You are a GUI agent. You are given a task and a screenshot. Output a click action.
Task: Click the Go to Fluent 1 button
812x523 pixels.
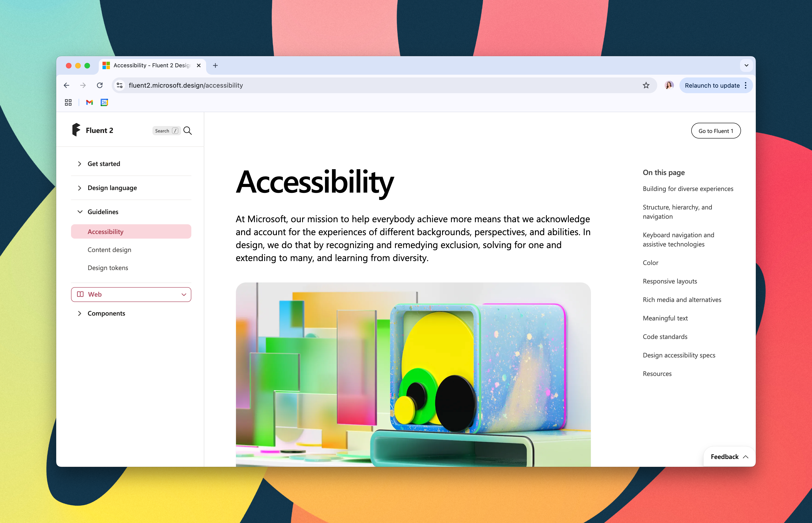(716, 130)
